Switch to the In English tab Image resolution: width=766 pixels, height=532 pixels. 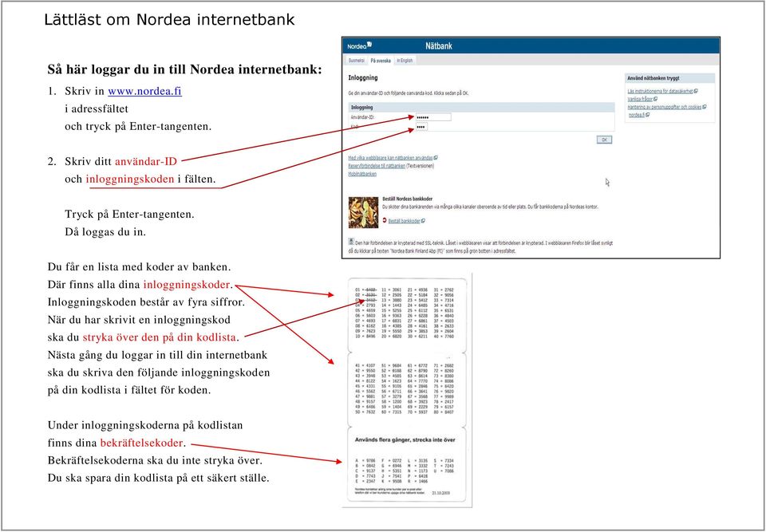pos(405,61)
